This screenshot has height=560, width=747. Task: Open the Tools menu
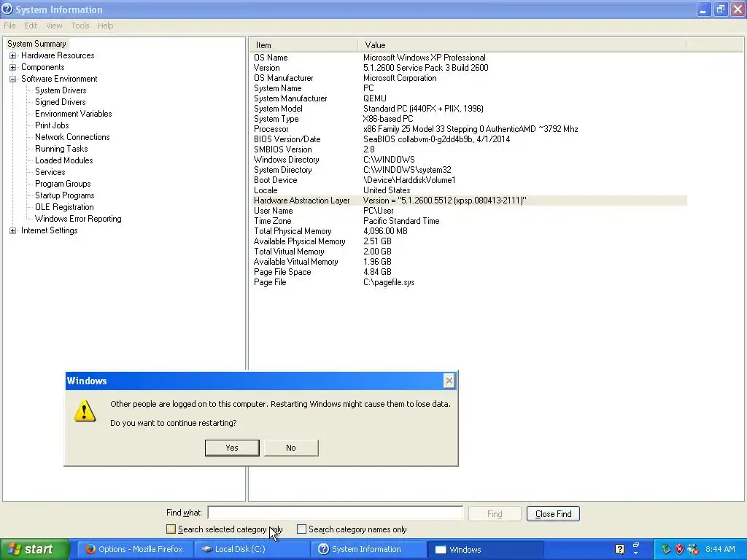coord(80,26)
